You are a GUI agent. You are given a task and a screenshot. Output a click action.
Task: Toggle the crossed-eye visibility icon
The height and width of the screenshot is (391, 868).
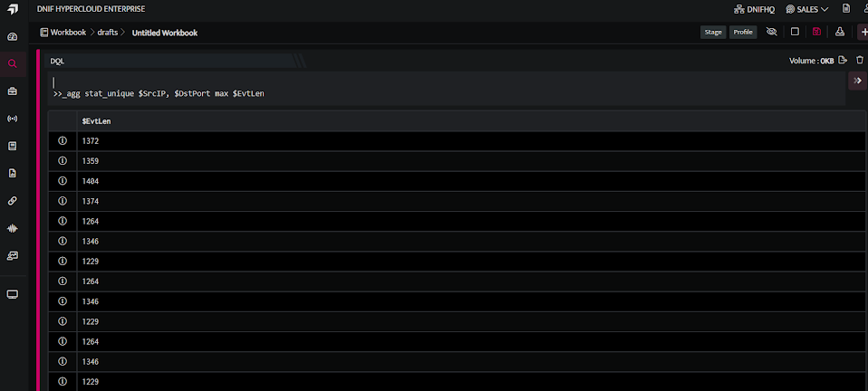(772, 32)
